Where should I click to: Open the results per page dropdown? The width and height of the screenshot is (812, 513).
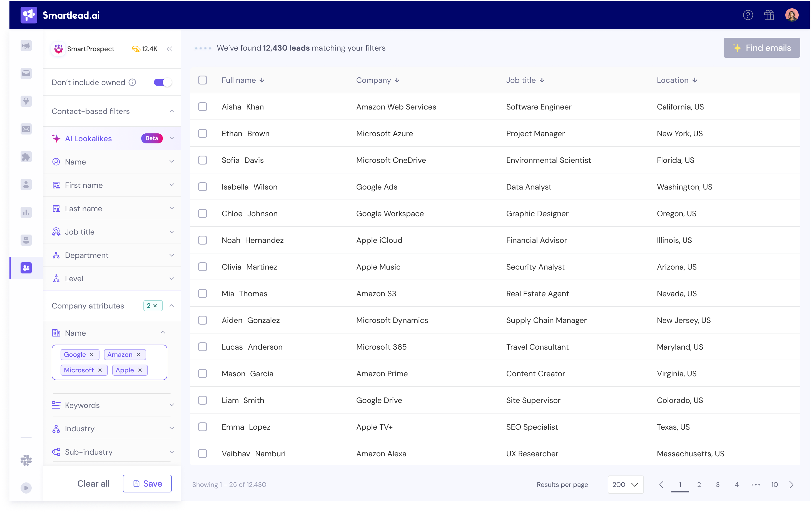[625, 484]
